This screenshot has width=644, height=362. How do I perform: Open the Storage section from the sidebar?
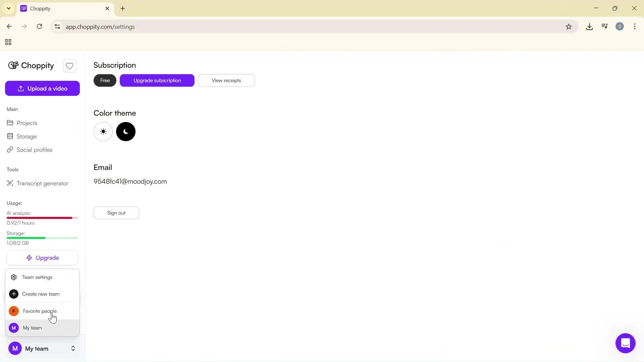[x=26, y=136]
